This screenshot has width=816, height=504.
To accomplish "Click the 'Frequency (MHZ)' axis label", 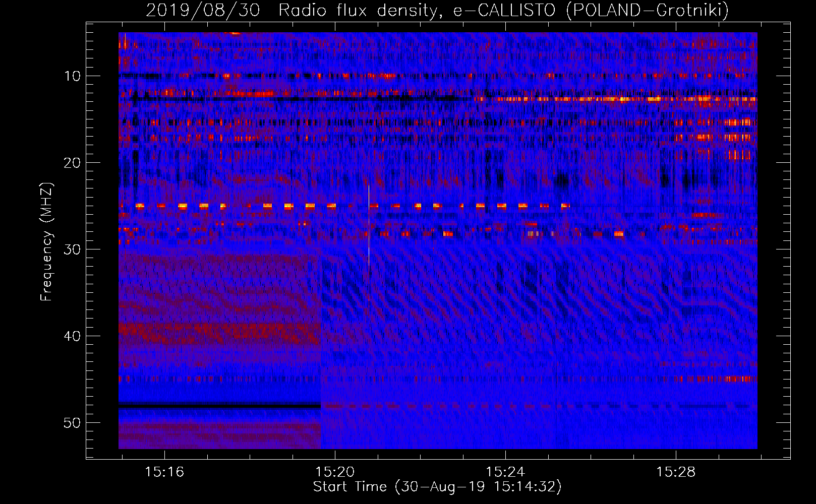I will click(46, 242).
